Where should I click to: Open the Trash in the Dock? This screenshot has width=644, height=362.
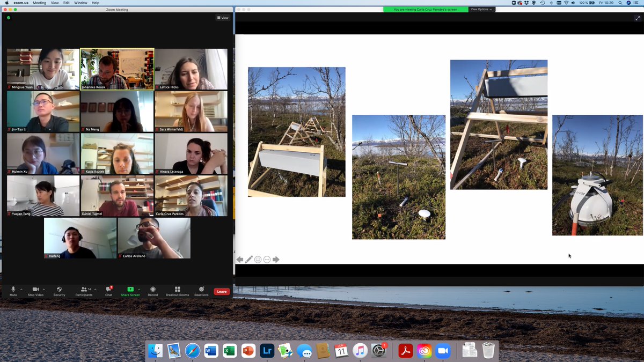[x=488, y=350]
